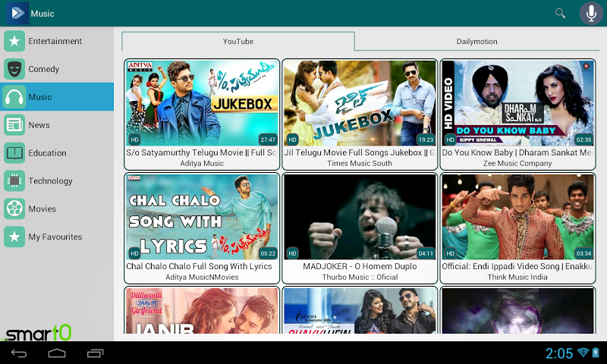The image size is (607, 364).
Task: Switch to the Dailymotion tab
Action: [x=477, y=42]
